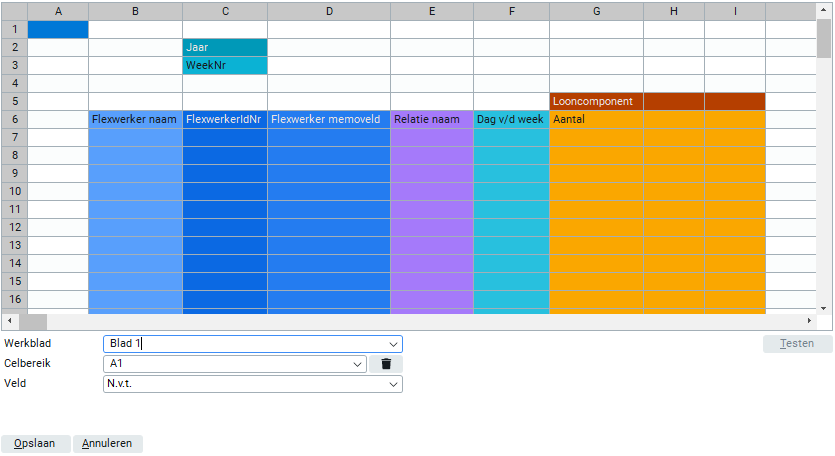Select the Flexwerker naam header cell

(x=135, y=119)
